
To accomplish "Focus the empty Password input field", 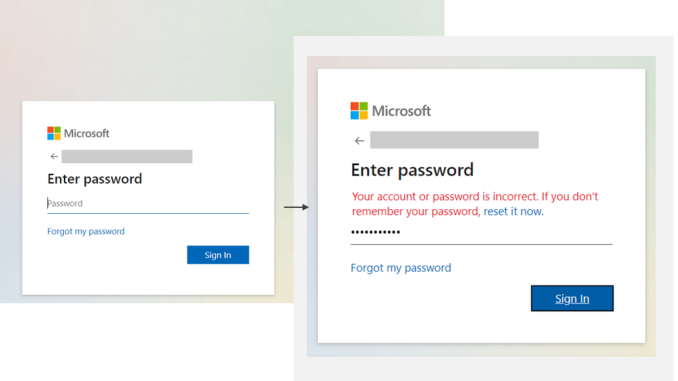I will coord(148,203).
